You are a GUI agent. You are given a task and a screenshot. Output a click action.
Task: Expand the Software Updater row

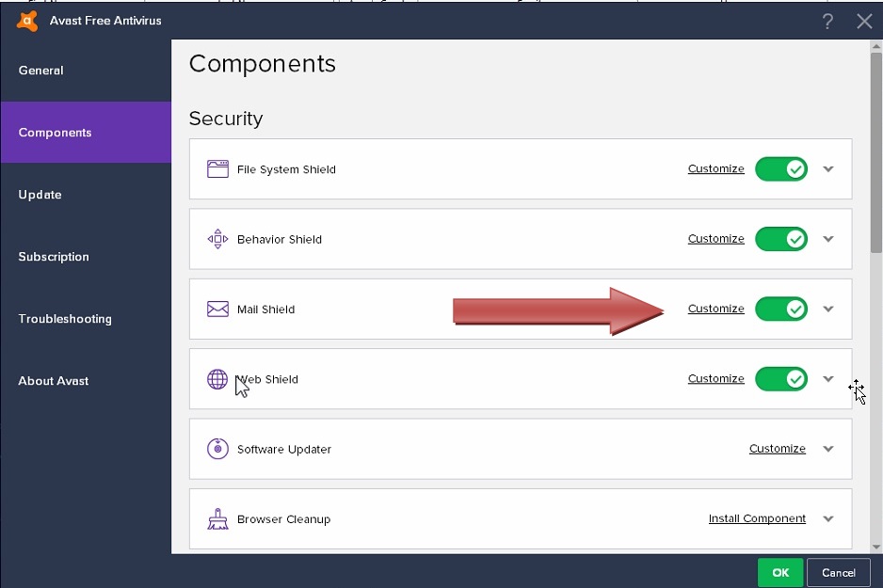coord(827,449)
